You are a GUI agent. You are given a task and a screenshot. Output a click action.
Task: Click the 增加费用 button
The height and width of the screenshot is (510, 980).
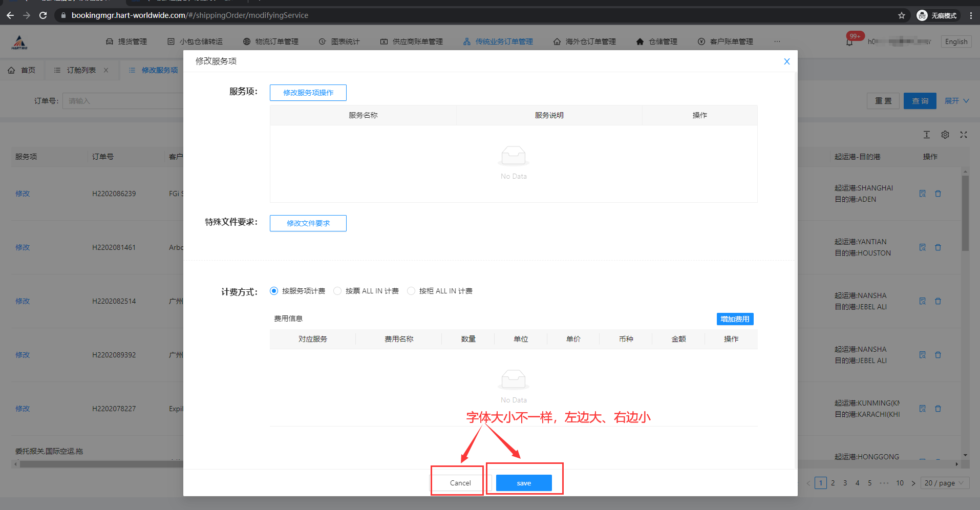(x=734, y=319)
